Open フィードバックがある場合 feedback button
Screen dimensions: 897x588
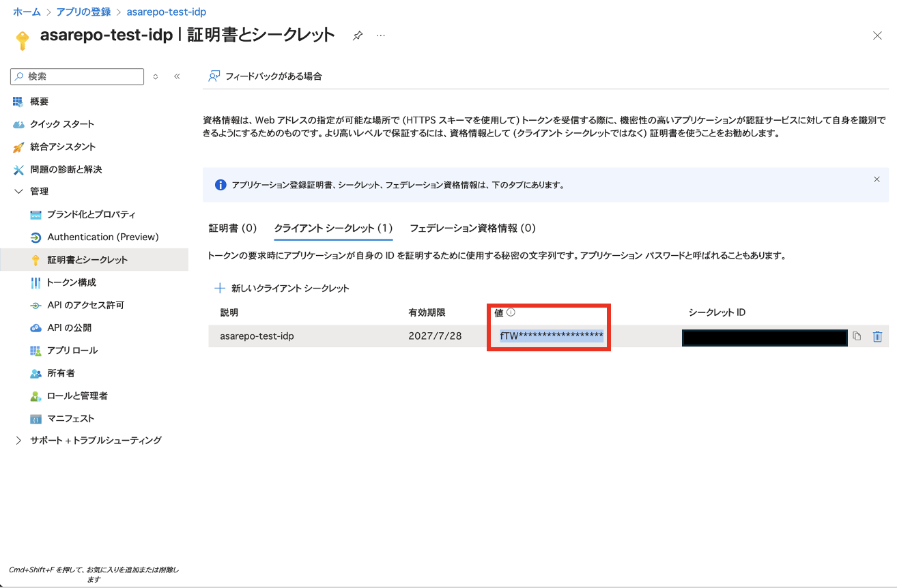pyautogui.click(x=265, y=76)
